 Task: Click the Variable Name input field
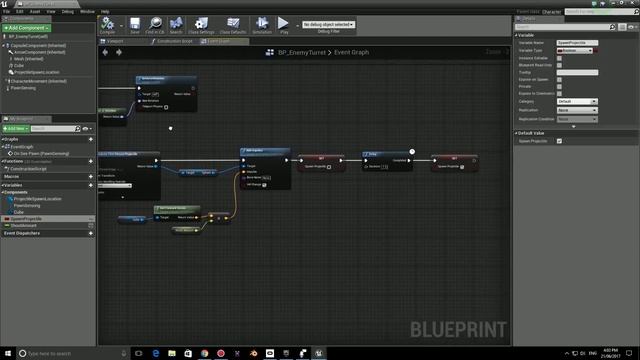click(x=577, y=43)
